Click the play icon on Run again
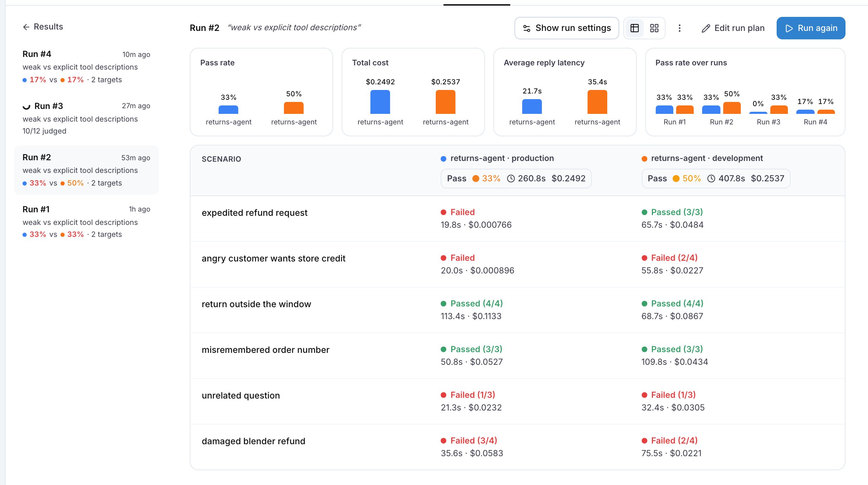 pyautogui.click(x=789, y=28)
